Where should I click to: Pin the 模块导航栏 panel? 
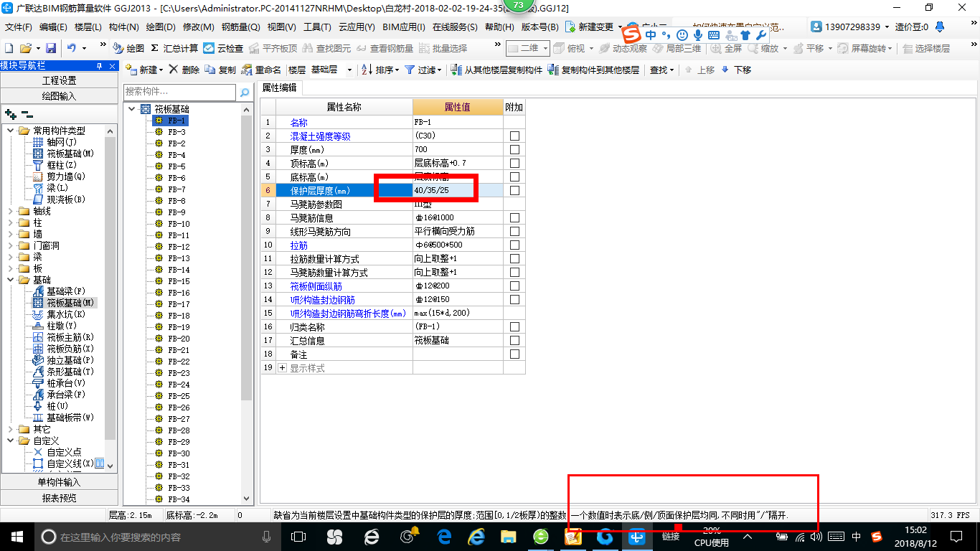click(99, 66)
